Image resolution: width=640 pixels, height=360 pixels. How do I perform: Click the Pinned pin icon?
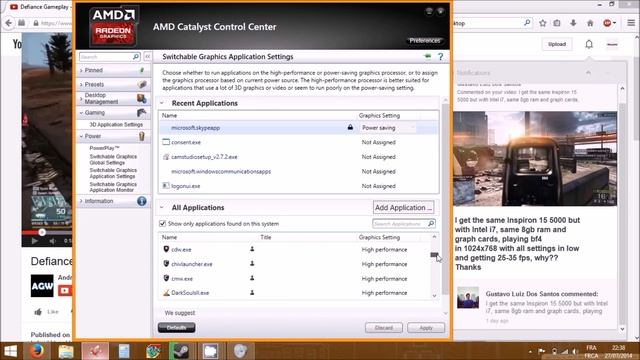click(142, 70)
